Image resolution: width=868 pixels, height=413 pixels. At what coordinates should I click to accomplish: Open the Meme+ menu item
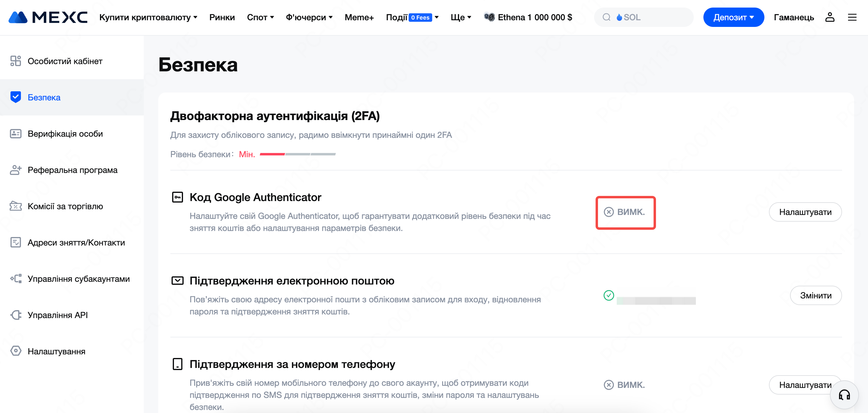[359, 17]
